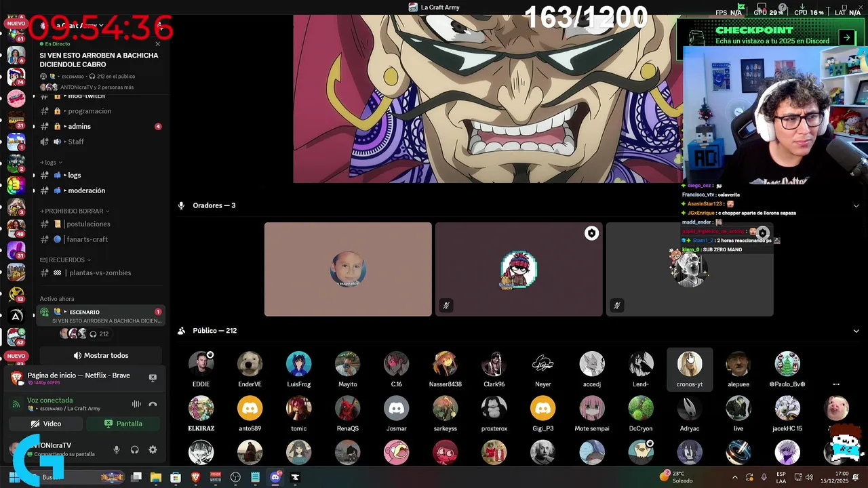The height and width of the screenshot is (488, 868).
Task: Open Voicemeeter from taskbar
Action: point(216,477)
